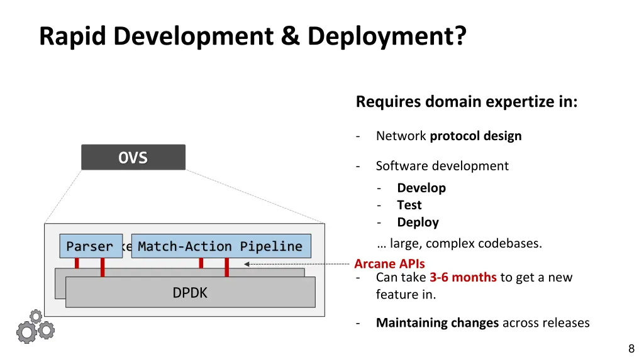Click the slide number 8

coord(631,349)
